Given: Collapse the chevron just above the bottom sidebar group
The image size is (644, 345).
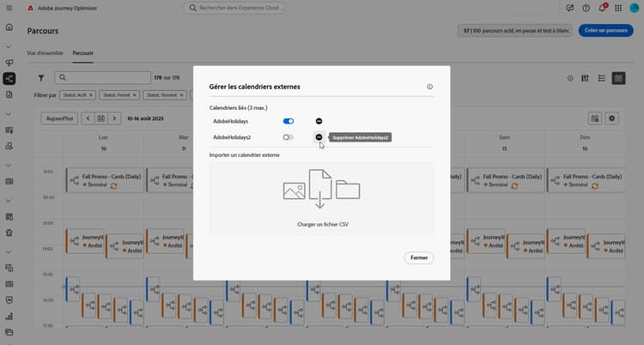Looking at the screenshot, I should pos(9,251).
